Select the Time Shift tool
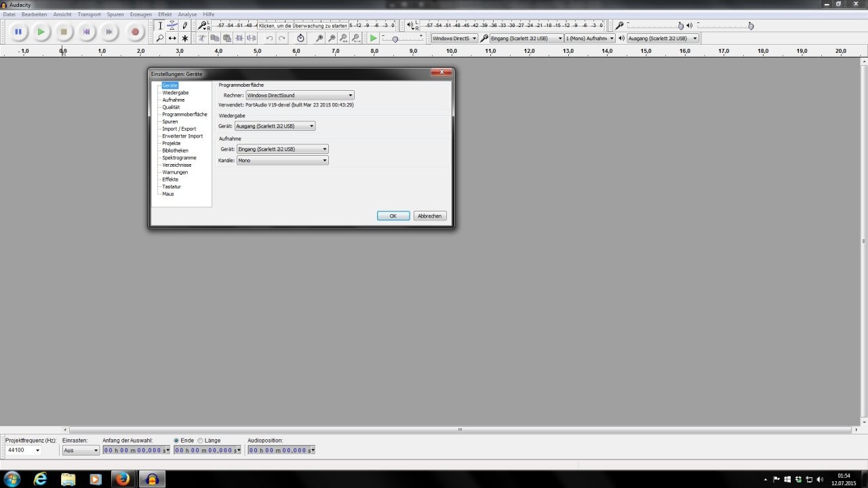Screen dimensions: 868x488 point(172,39)
